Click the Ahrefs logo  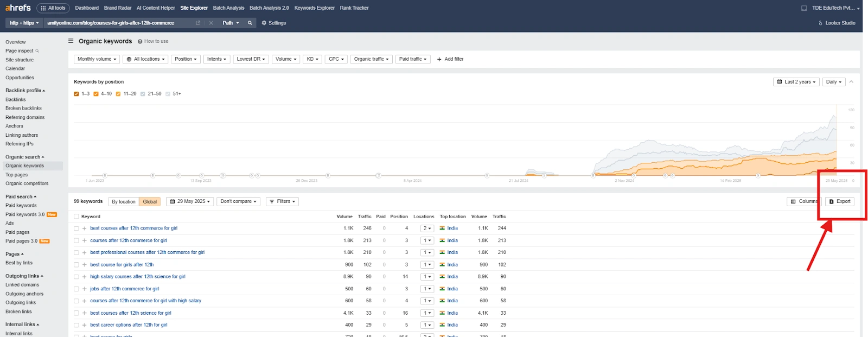(x=18, y=8)
